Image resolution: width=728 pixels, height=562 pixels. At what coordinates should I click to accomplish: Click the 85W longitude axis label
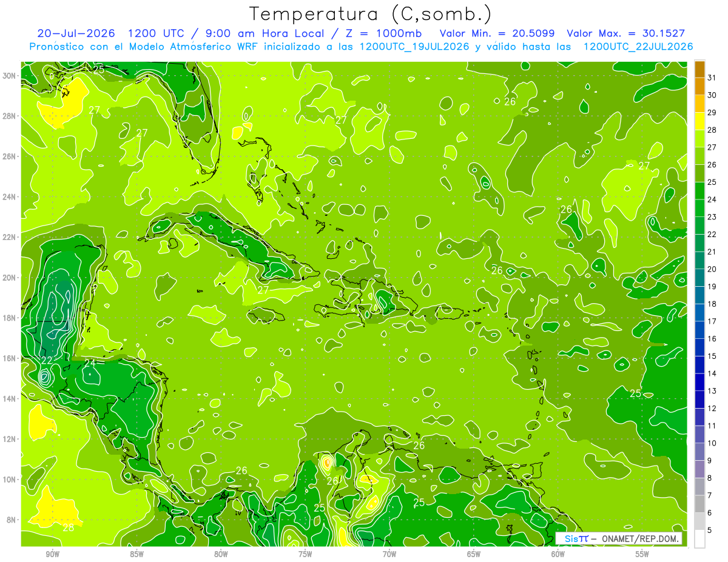click(x=136, y=554)
